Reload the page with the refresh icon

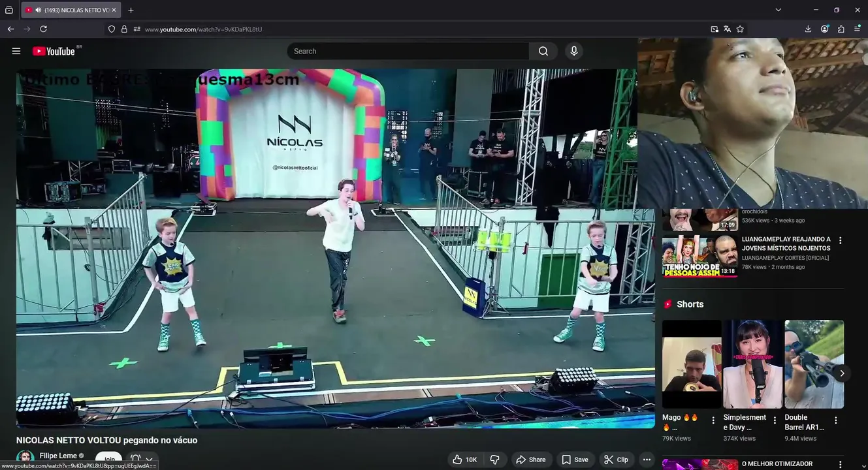(43, 29)
